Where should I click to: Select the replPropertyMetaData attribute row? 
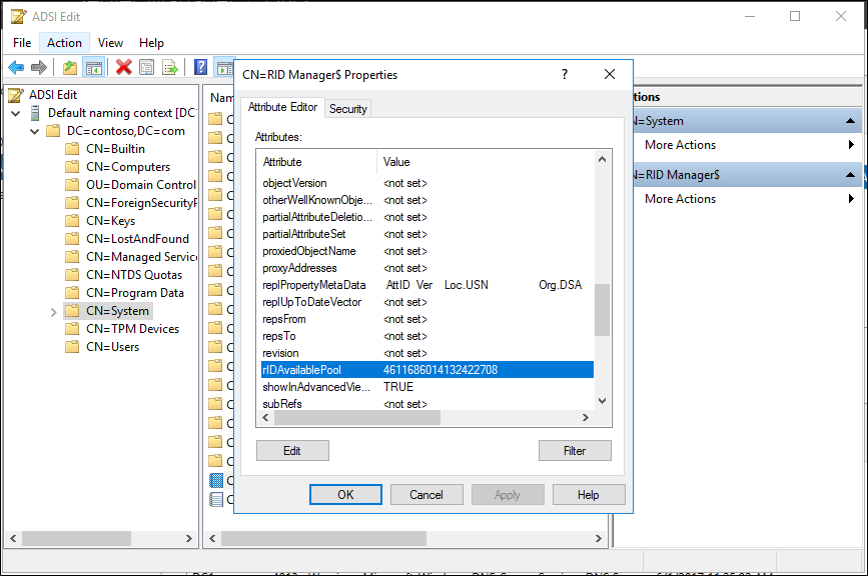coord(427,285)
